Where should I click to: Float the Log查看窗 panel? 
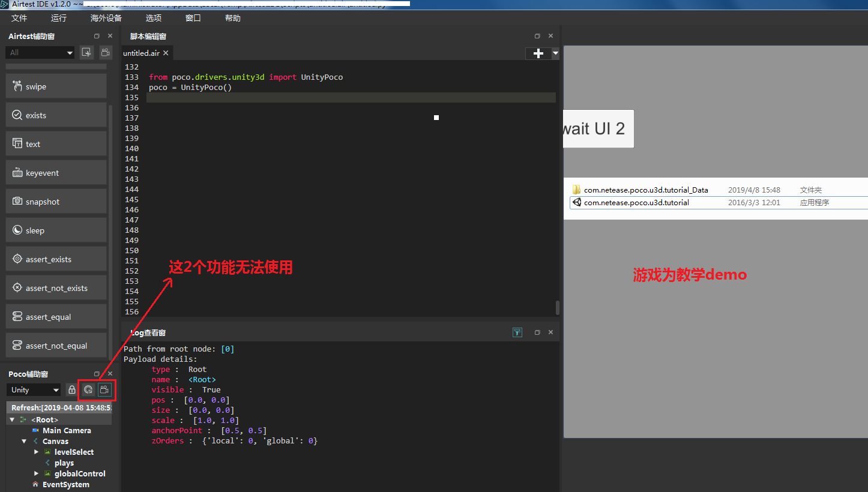[537, 332]
